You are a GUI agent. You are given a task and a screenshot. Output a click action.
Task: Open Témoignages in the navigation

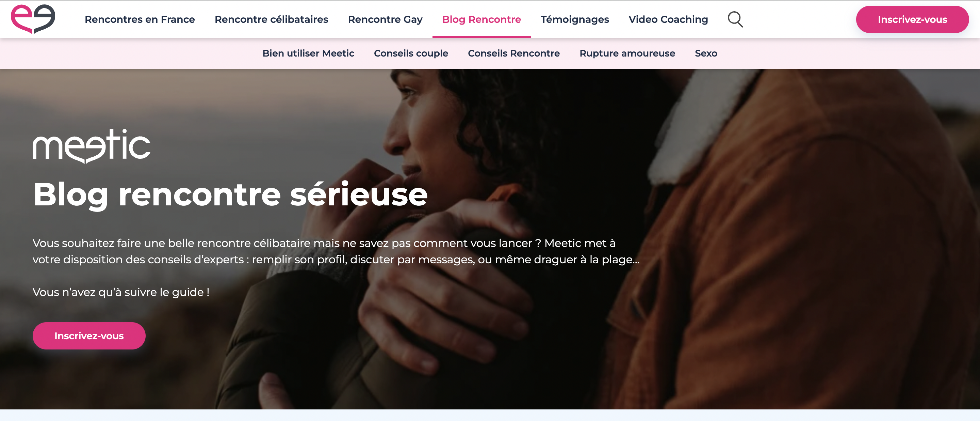tap(574, 19)
